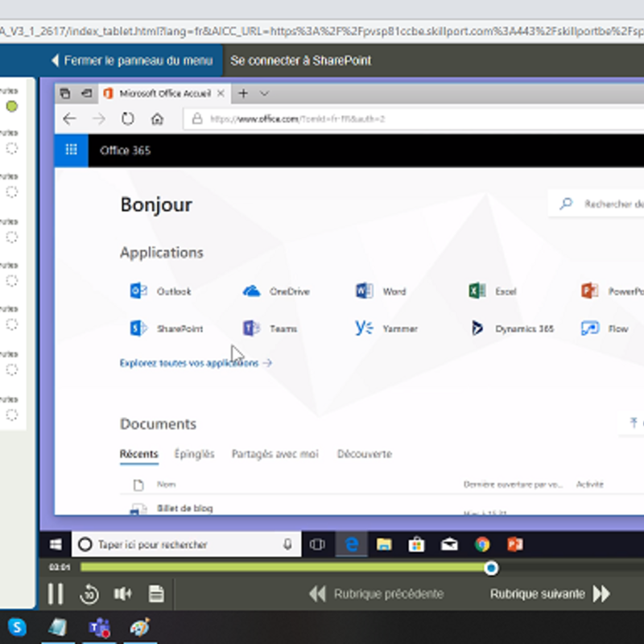
Task: Click the set tabs aside icon
Action: (87, 93)
